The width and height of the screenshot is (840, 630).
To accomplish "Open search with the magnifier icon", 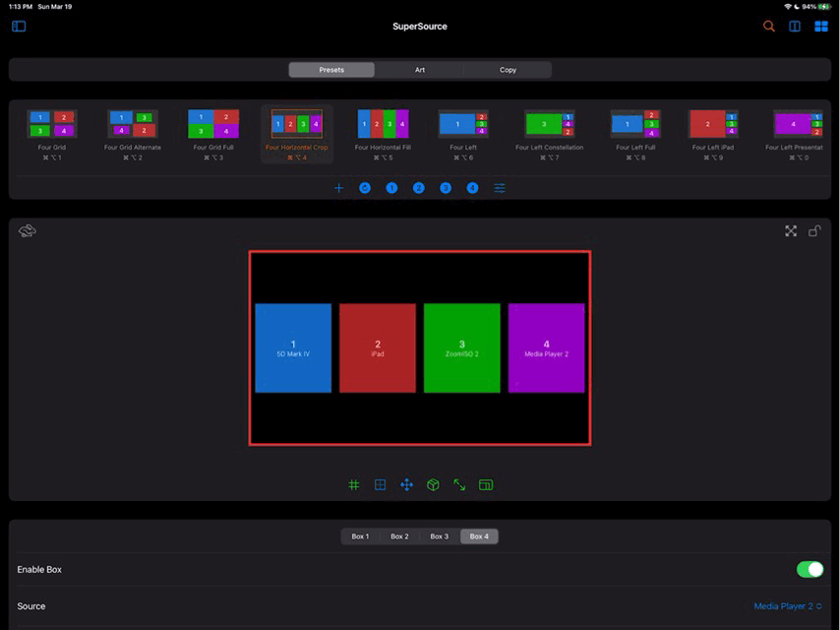I will pos(769,27).
